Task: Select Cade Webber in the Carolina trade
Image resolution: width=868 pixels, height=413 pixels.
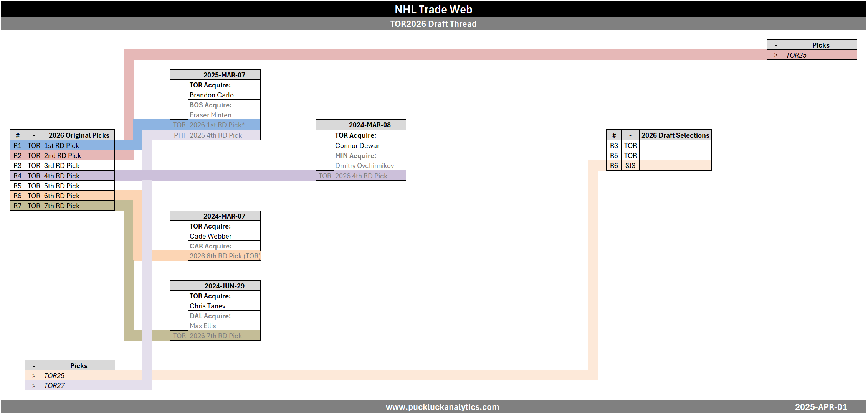Action: click(210, 236)
